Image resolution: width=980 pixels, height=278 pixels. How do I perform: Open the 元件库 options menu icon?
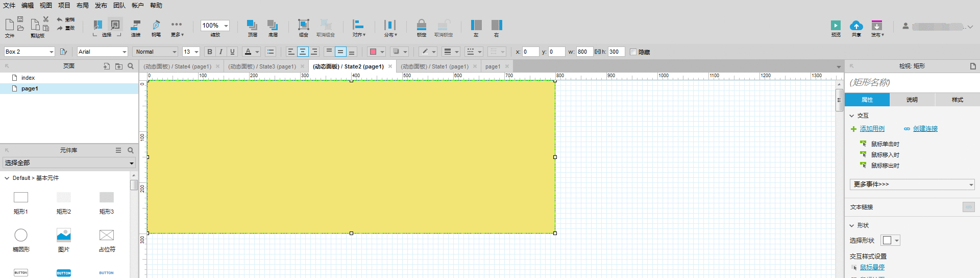pyautogui.click(x=118, y=150)
